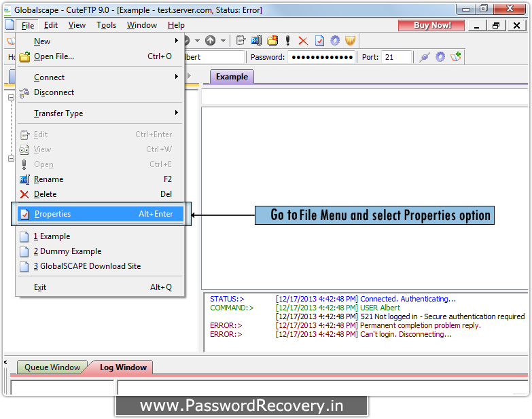Click the Password input field
This screenshot has height=419, width=532.
321,57
